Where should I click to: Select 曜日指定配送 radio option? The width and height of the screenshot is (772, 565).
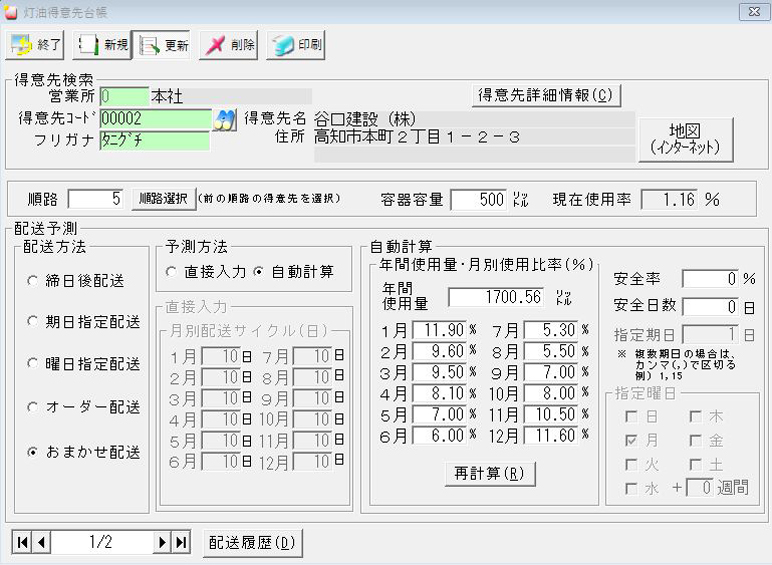pyautogui.click(x=34, y=365)
